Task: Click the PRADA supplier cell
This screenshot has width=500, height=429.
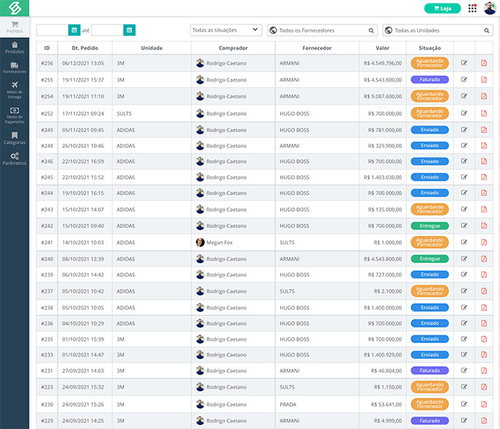Action: click(x=317, y=404)
